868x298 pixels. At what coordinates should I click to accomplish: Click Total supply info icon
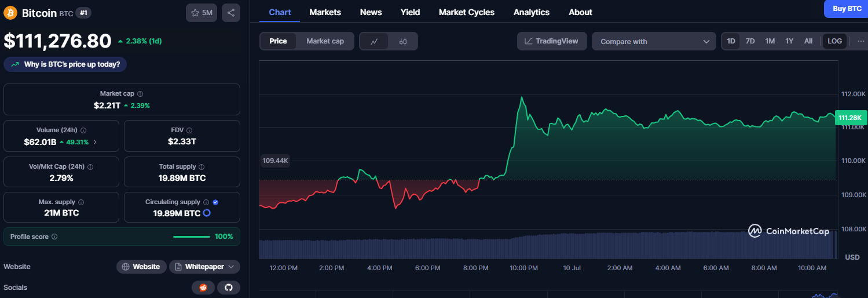pos(202,166)
